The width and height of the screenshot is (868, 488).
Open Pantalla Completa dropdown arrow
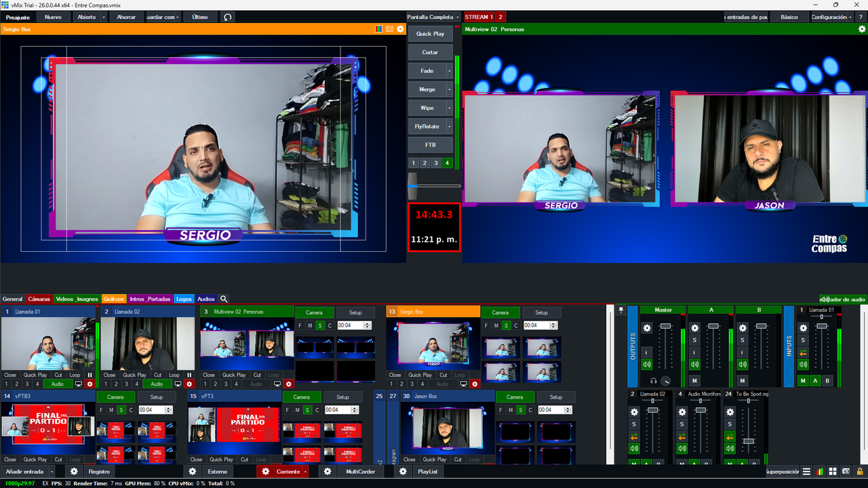(x=458, y=17)
